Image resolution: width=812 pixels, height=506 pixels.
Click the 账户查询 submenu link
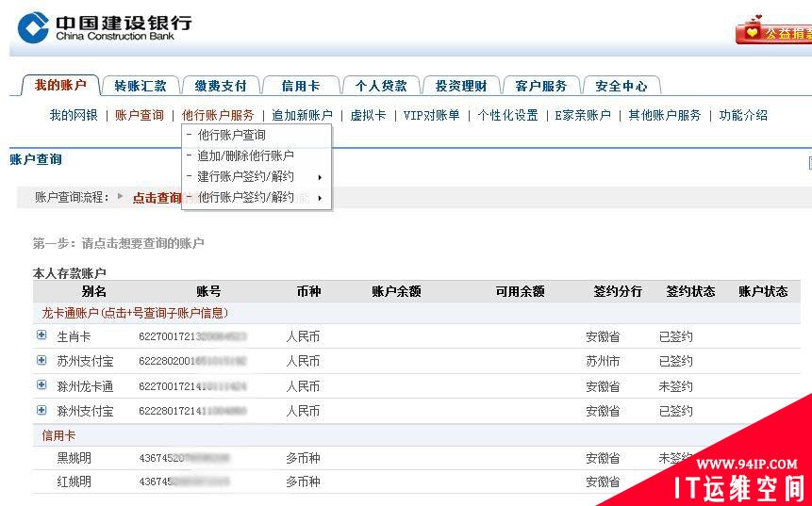[x=140, y=115]
